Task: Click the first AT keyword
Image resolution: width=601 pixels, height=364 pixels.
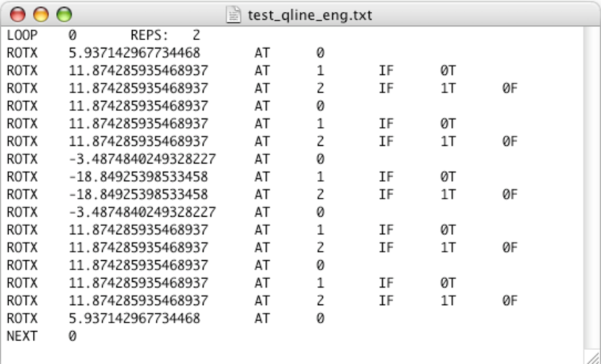Action: click(x=262, y=53)
